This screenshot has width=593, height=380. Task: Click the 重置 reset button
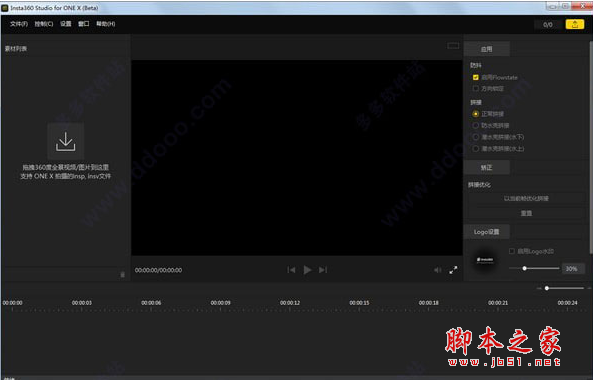coord(526,213)
